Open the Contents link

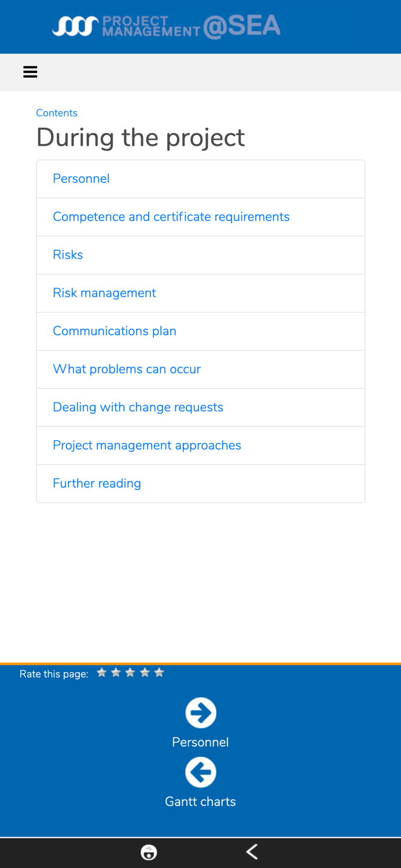pos(57,113)
